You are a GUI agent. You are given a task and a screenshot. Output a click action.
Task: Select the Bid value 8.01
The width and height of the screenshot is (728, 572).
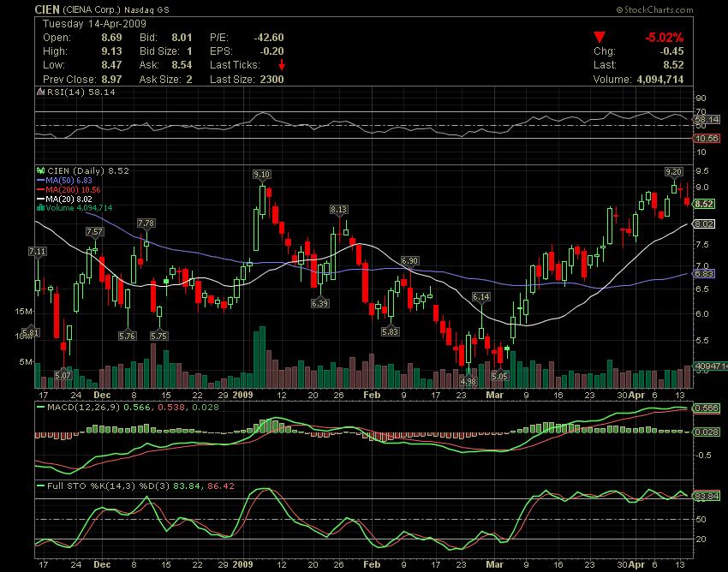pyautogui.click(x=182, y=38)
